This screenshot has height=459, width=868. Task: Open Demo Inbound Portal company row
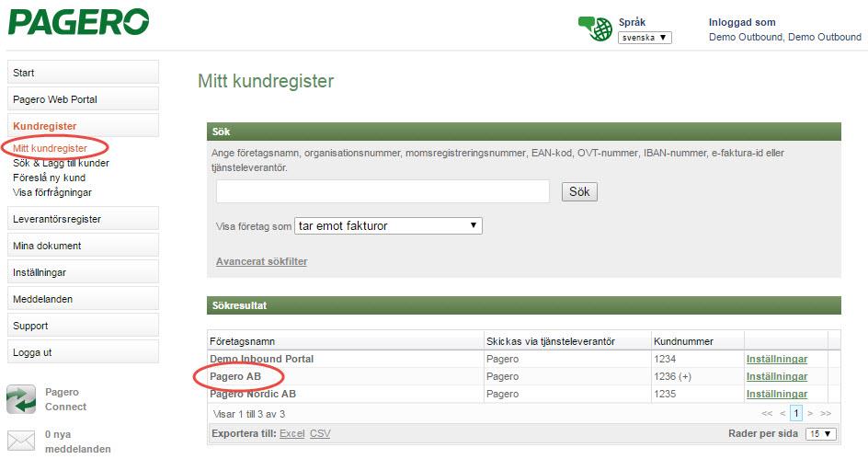[x=261, y=359]
